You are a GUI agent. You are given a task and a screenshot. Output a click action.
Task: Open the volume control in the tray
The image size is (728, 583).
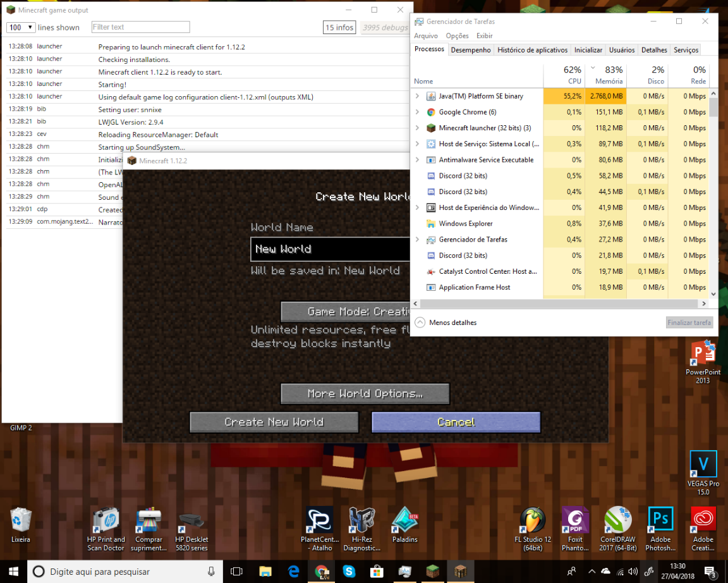[x=633, y=572]
